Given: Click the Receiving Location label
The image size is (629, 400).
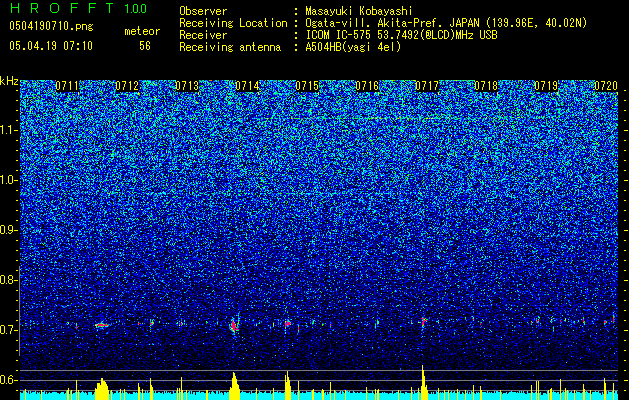Looking at the screenshot, I should click(233, 23).
